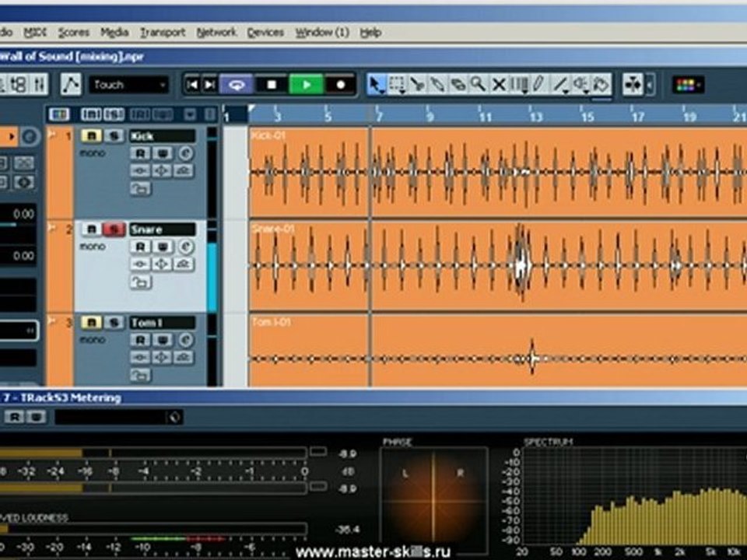This screenshot has height=560, width=747.
Task: Open the track color selector dropdown
Action: [x=688, y=85]
